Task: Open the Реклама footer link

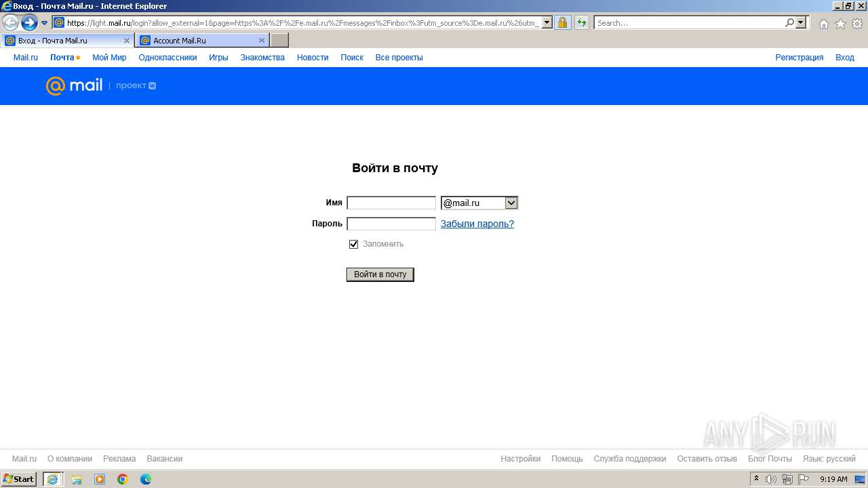Action: tap(119, 459)
